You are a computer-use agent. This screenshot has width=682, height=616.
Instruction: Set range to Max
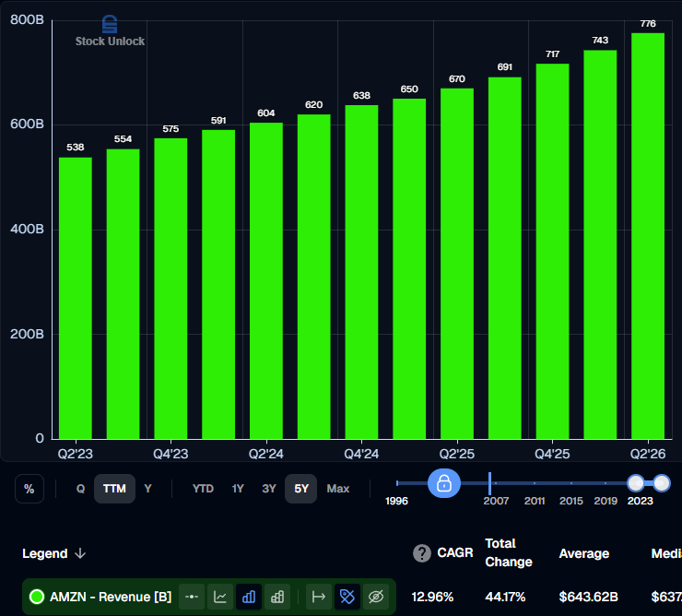pyautogui.click(x=338, y=489)
